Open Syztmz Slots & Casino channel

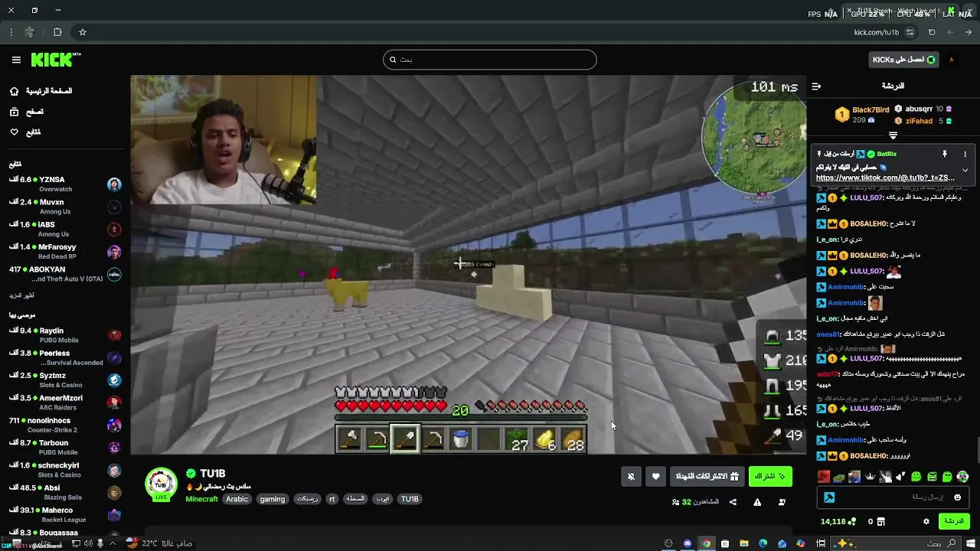point(65,380)
